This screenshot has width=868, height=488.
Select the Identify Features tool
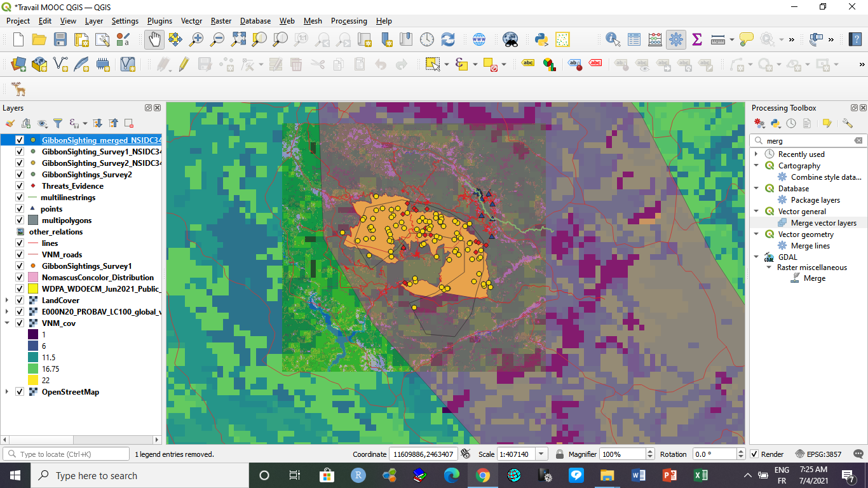613,39
